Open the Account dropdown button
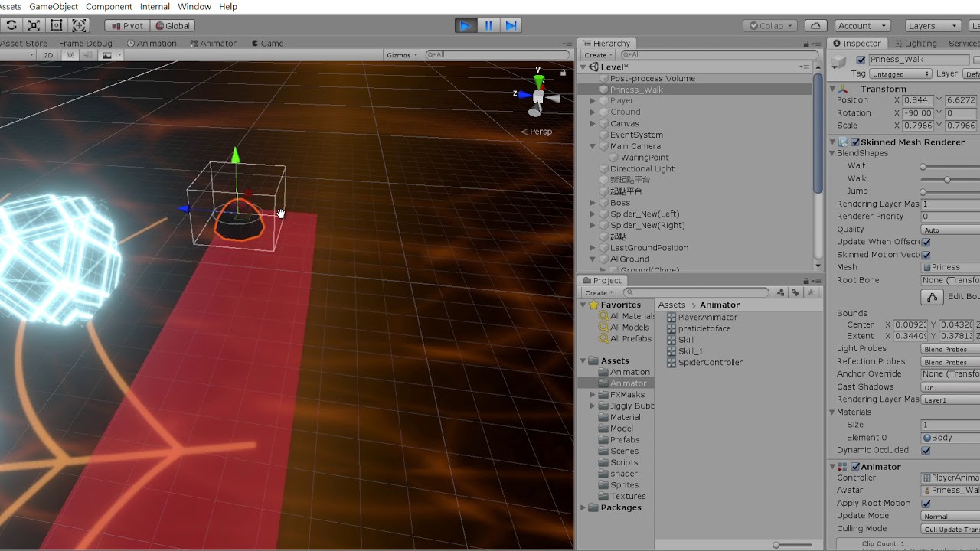 (862, 26)
